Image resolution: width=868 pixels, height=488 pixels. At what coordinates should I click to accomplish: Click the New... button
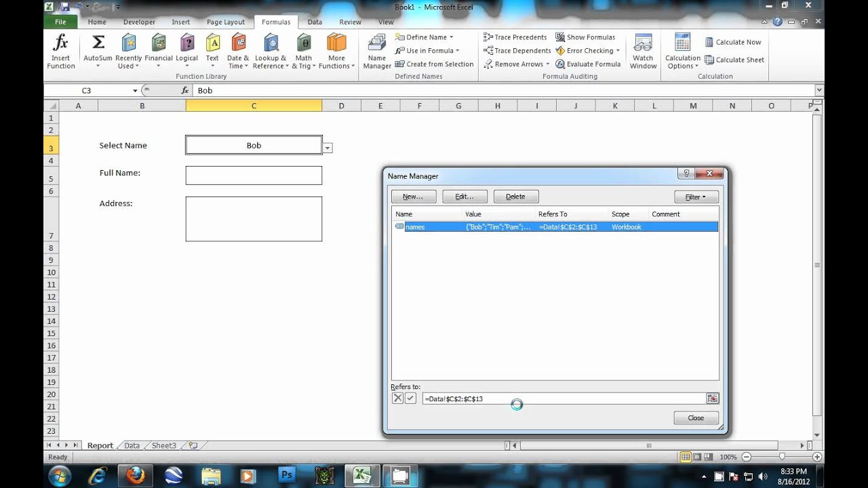(413, 197)
